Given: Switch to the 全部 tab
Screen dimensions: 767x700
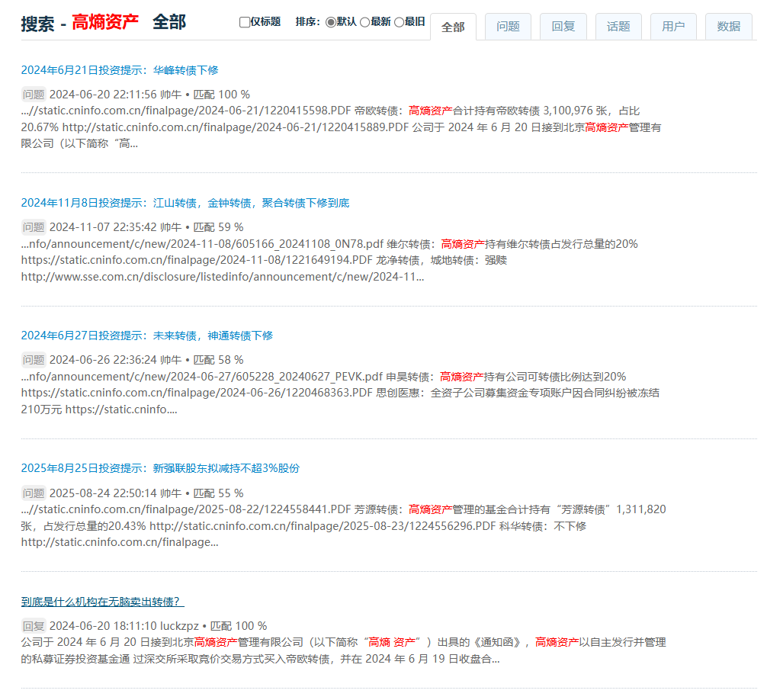Looking at the screenshot, I should 453,27.
